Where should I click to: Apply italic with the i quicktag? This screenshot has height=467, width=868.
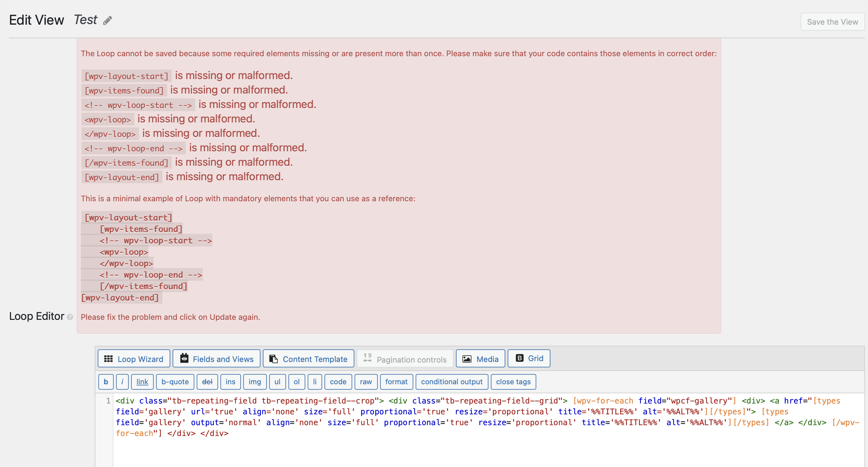click(x=122, y=382)
